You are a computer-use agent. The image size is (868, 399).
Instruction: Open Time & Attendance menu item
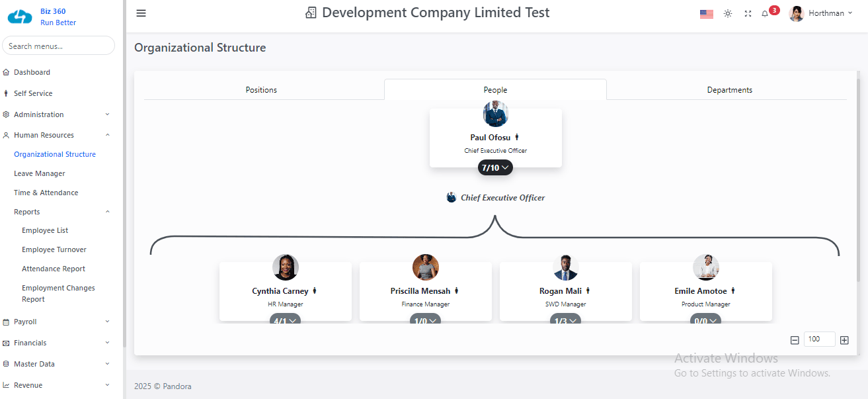click(46, 193)
